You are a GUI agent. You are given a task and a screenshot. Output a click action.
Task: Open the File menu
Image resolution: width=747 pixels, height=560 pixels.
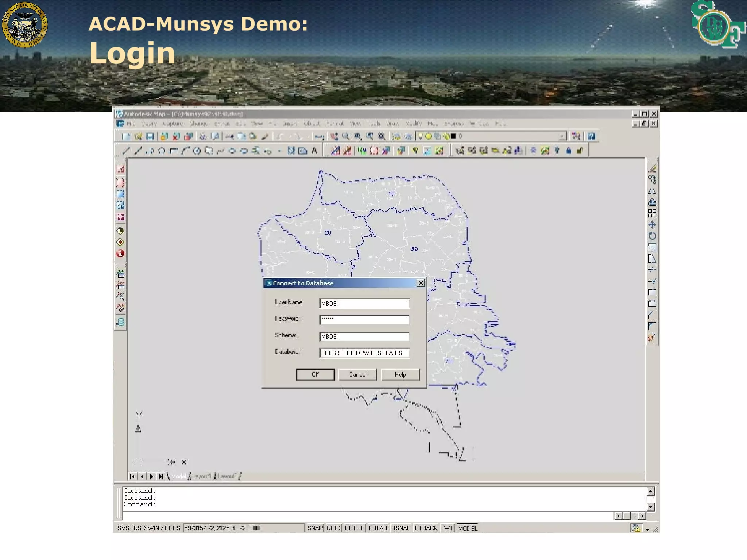click(x=131, y=124)
